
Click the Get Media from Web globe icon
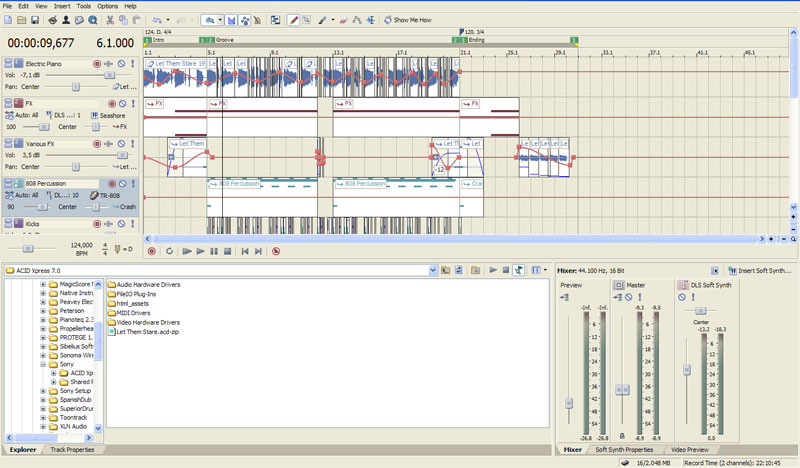(x=92, y=20)
